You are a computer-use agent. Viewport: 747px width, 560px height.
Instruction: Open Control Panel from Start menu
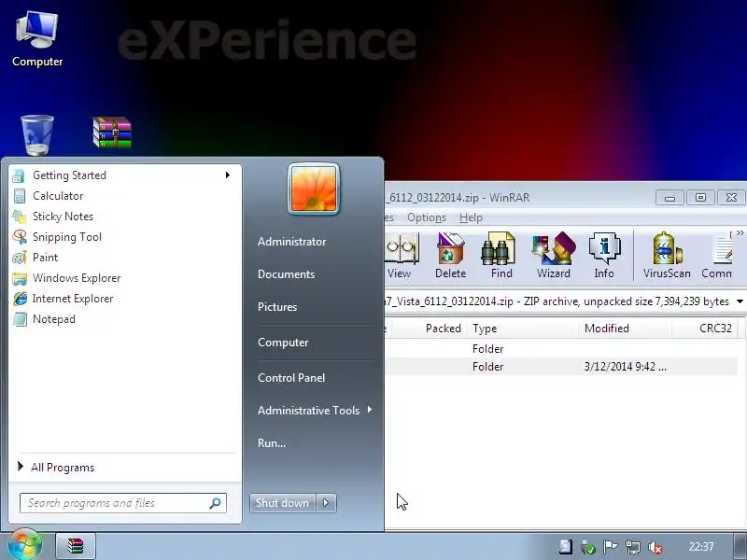(x=291, y=378)
